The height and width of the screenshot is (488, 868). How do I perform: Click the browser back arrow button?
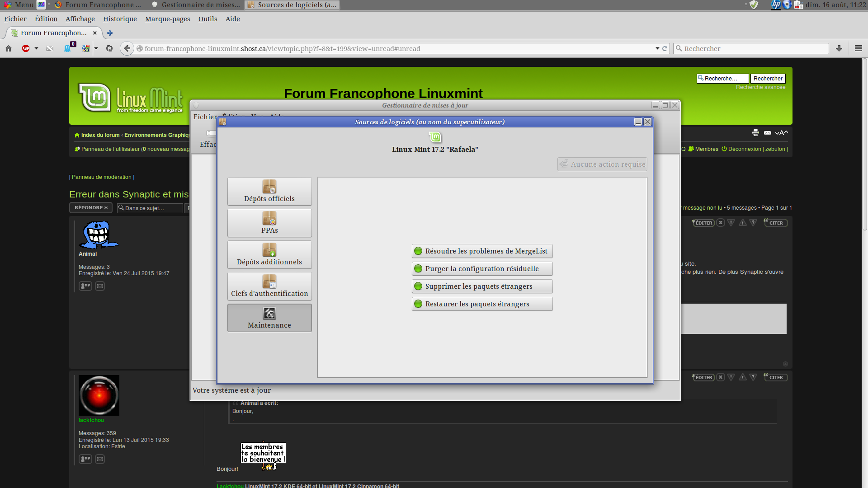(127, 48)
